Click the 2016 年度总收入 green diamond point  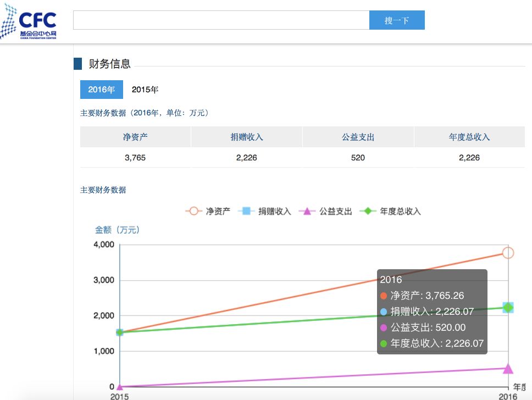(x=508, y=307)
